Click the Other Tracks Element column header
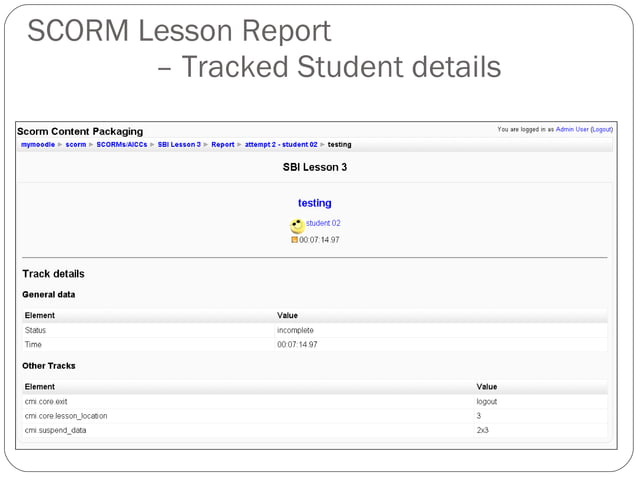638x478 pixels. pyautogui.click(x=39, y=387)
